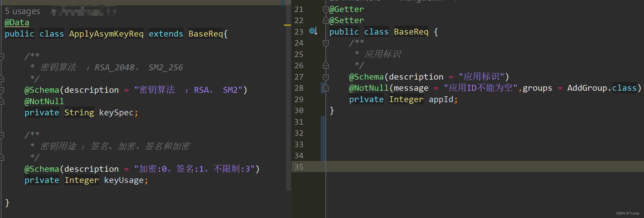Click the String type of keySpec
This screenshot has height=218, width=644.
[79, 113]
